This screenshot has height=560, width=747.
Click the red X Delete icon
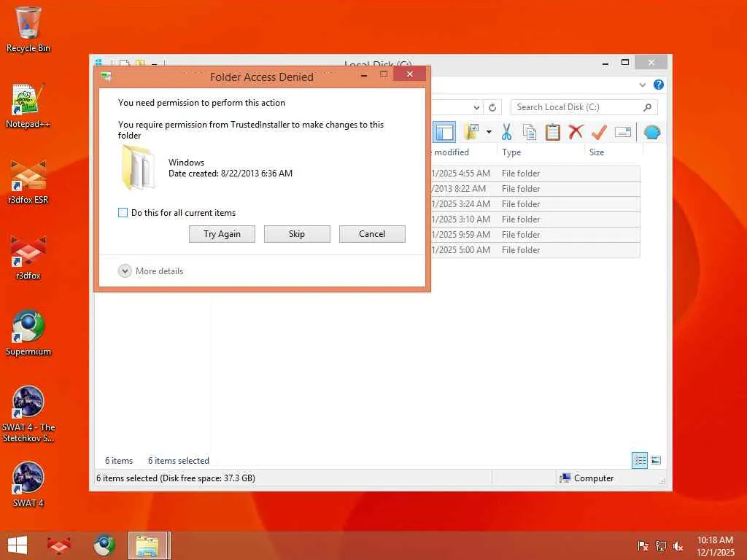576,132
